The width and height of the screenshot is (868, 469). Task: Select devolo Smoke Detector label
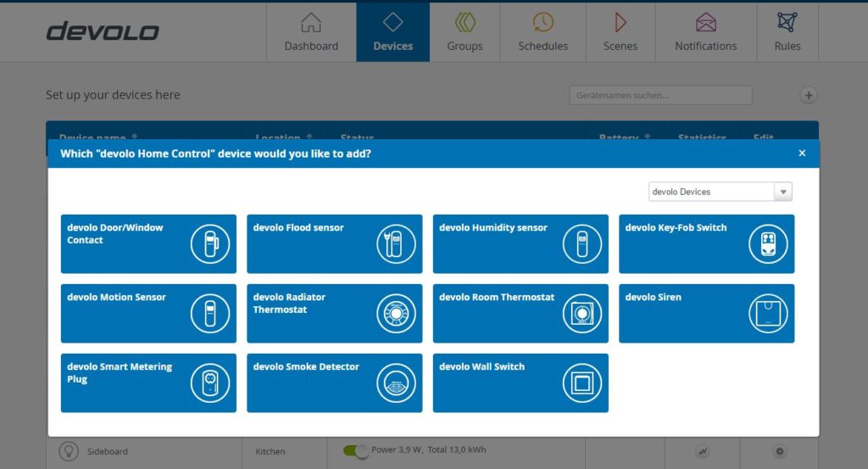(306, 366)
